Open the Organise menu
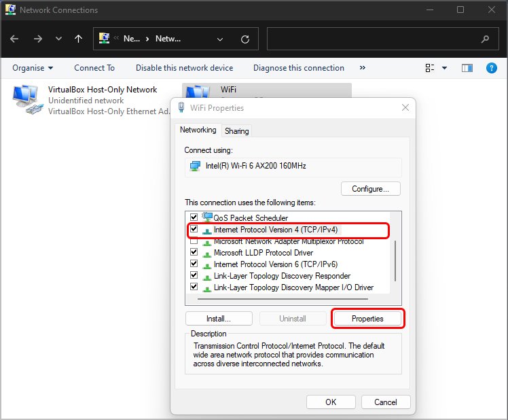 33,68
